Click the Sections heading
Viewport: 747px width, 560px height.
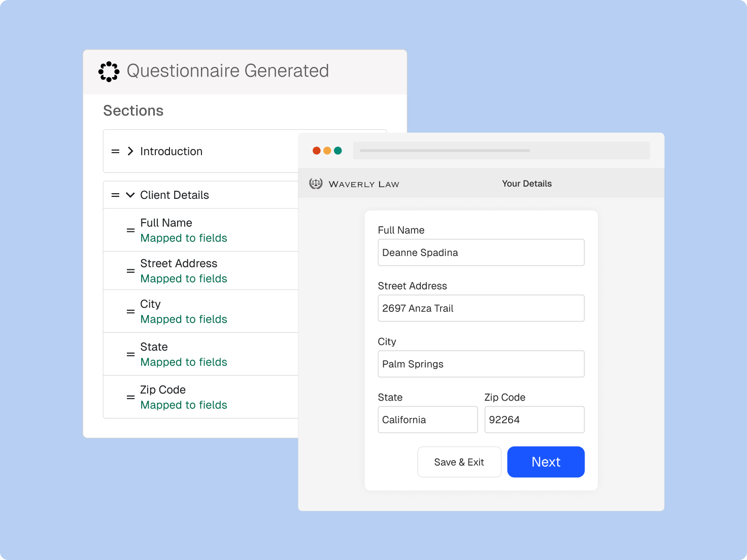pyautogui.click(x=133, y=111)
